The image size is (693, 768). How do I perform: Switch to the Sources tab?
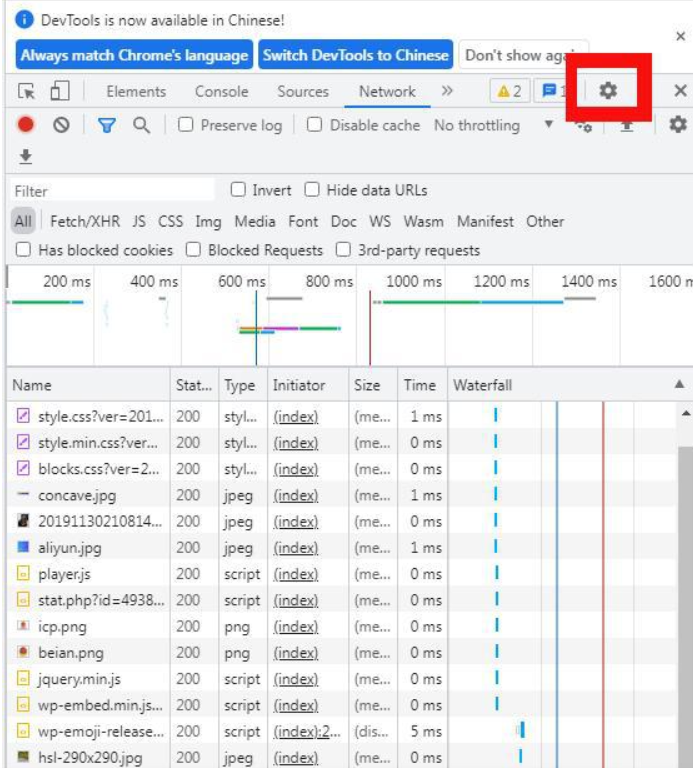click(x=303, y=92)
